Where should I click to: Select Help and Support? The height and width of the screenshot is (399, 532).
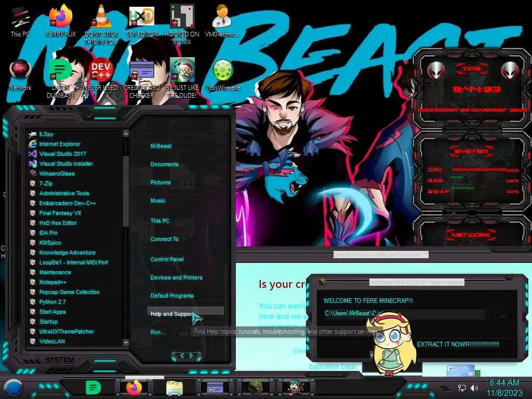point(185,314)
